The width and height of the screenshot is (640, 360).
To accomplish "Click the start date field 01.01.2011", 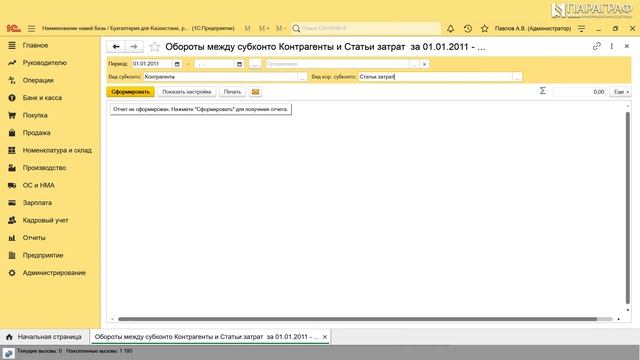I will click(152, 64).
